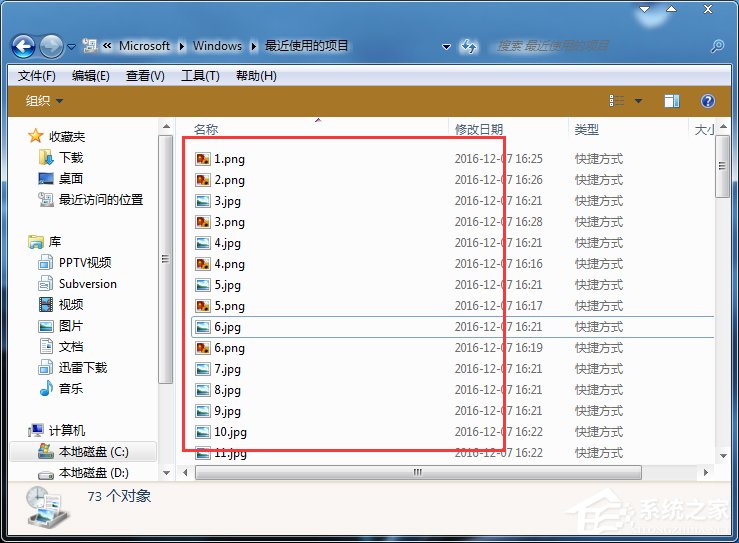Open 下载 folder in favorites

tap(61, 157)
